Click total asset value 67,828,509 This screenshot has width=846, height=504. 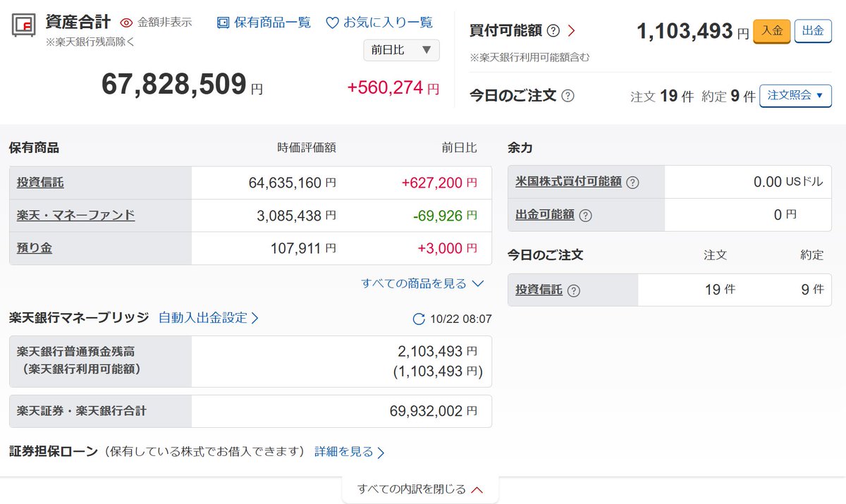click(174, 84)
